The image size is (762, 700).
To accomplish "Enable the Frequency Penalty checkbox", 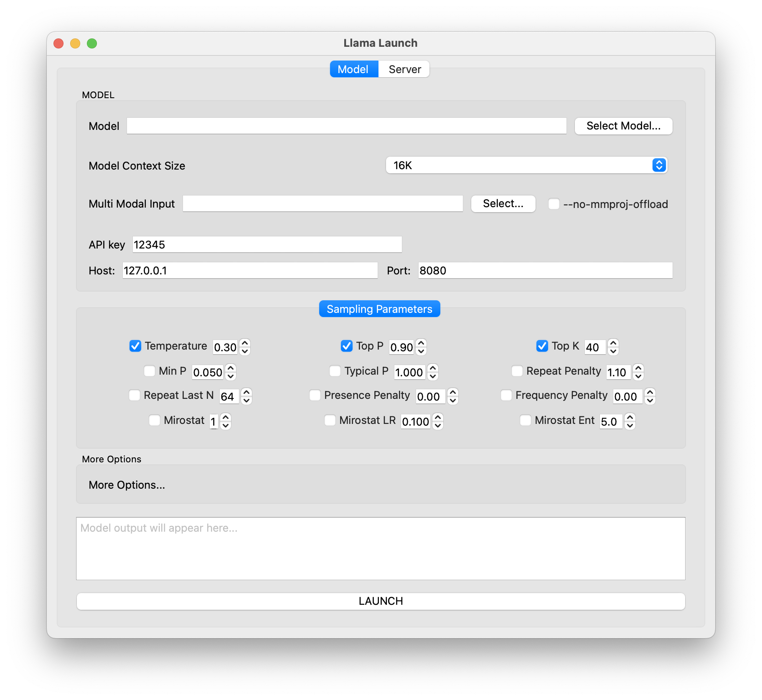I will tap(506, 395).
